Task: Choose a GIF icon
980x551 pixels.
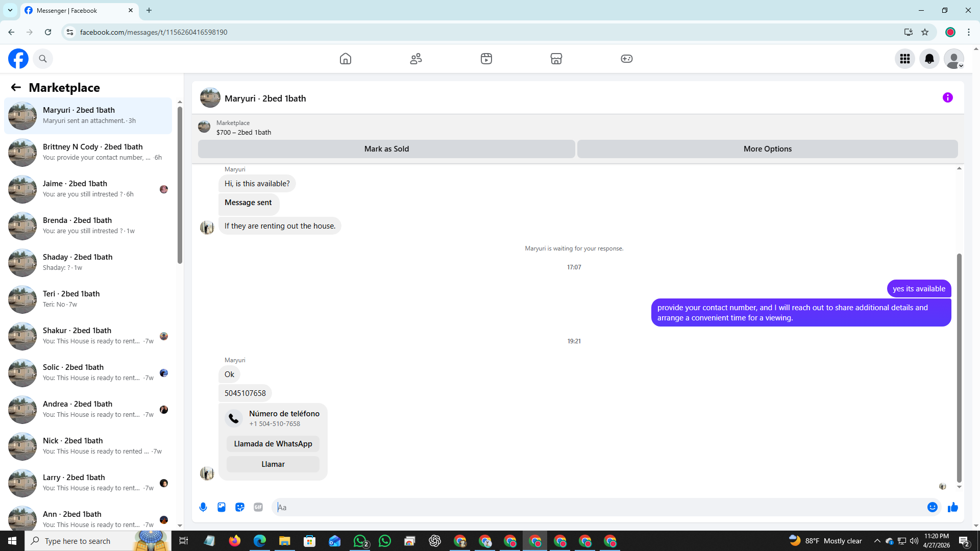Action: [258, 507]
